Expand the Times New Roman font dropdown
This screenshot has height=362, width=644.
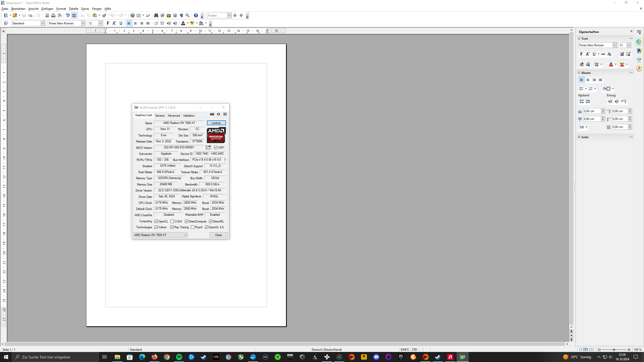click(x=83, y=23)
